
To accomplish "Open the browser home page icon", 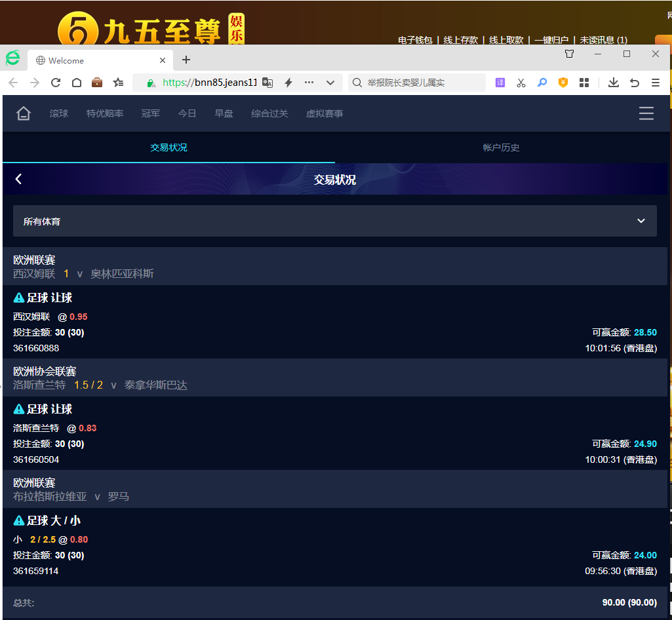I will click(77, 83).
